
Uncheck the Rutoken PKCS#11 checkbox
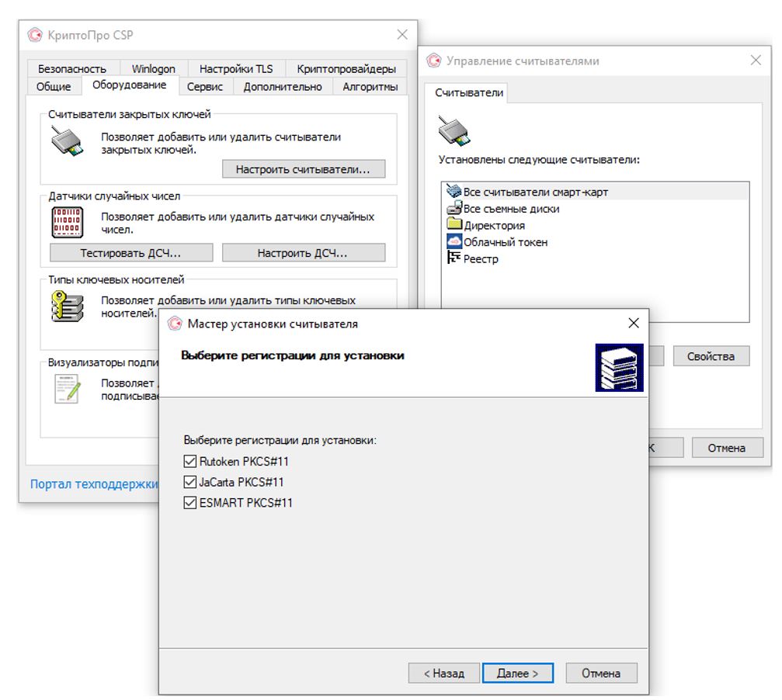tap(190, 461)
